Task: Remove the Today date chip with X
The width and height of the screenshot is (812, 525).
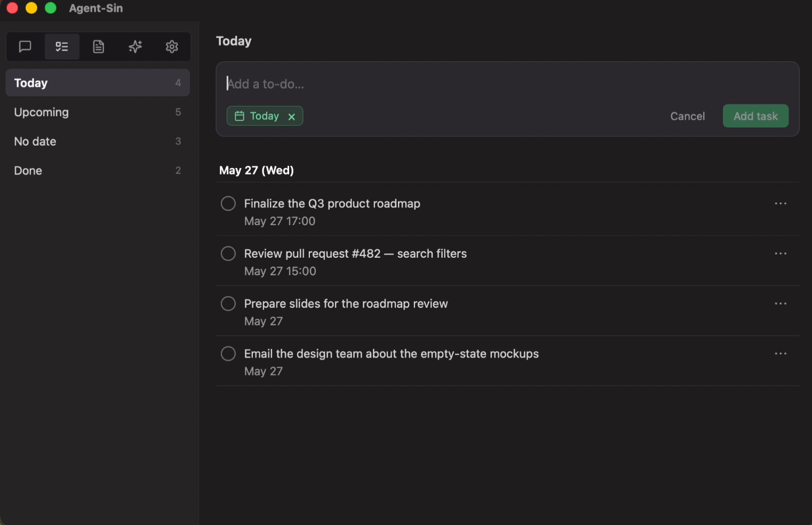Action: coord(291,116)
